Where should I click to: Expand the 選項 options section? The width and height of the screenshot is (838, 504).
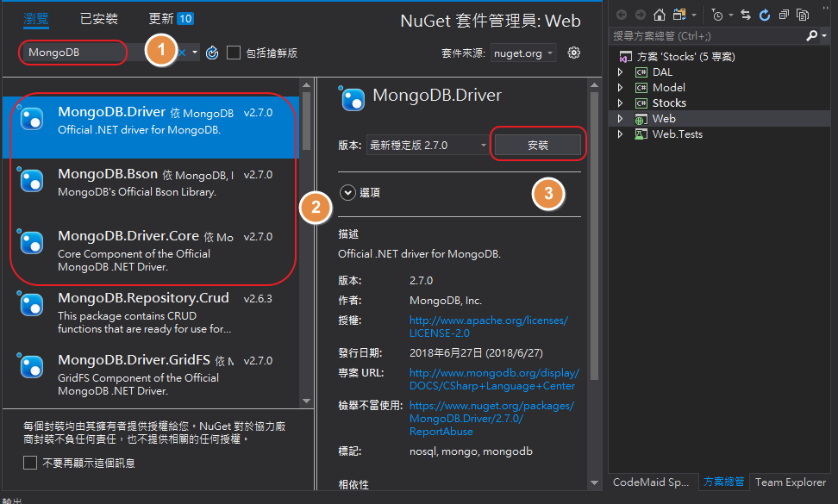coord(347,192)
